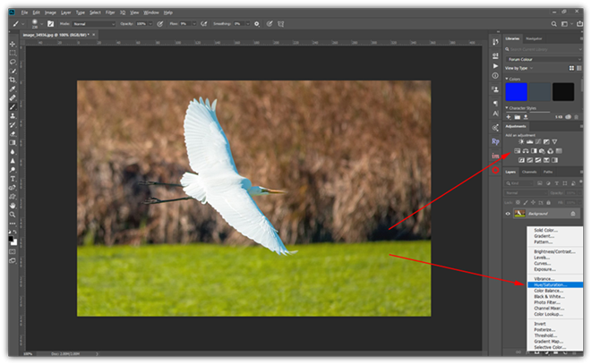Toggle Quick Mask mode
Image resolution: width=591 pixels, height=364 pixels.
tap(13, 251)
